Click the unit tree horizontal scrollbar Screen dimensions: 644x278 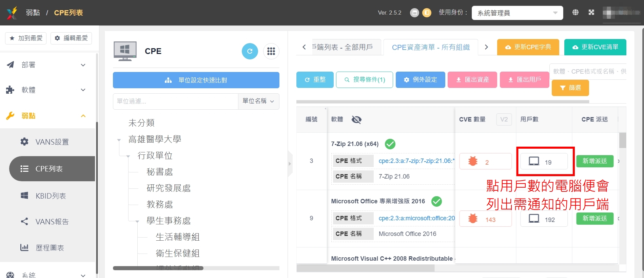158,268
